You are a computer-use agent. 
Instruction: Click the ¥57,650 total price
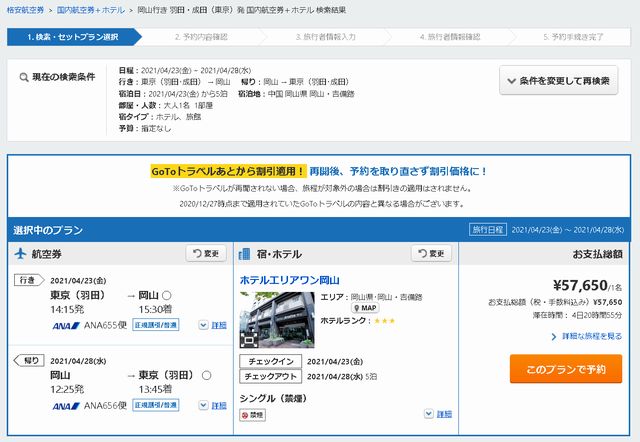point(580,285)
